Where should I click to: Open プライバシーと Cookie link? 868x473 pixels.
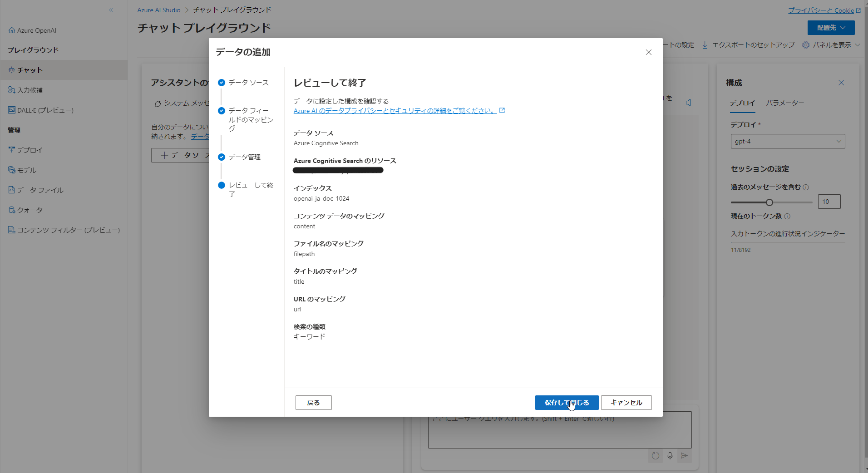[824, 10]
